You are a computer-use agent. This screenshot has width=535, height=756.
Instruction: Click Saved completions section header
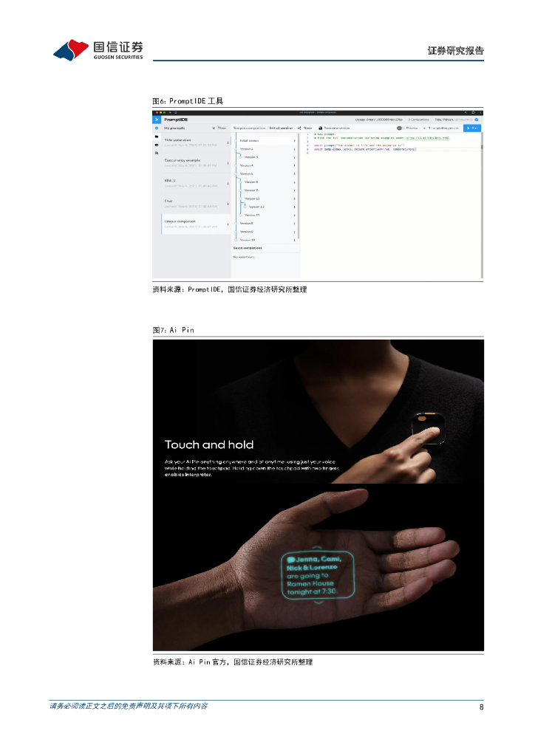(x=248, y=248)
